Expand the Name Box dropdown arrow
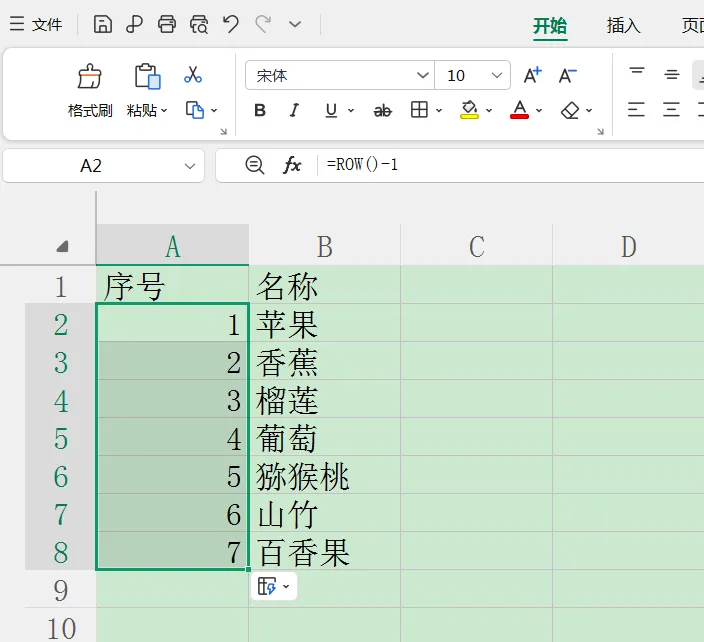The width and height of the screenshot is (704, 642). pos(190,166)
